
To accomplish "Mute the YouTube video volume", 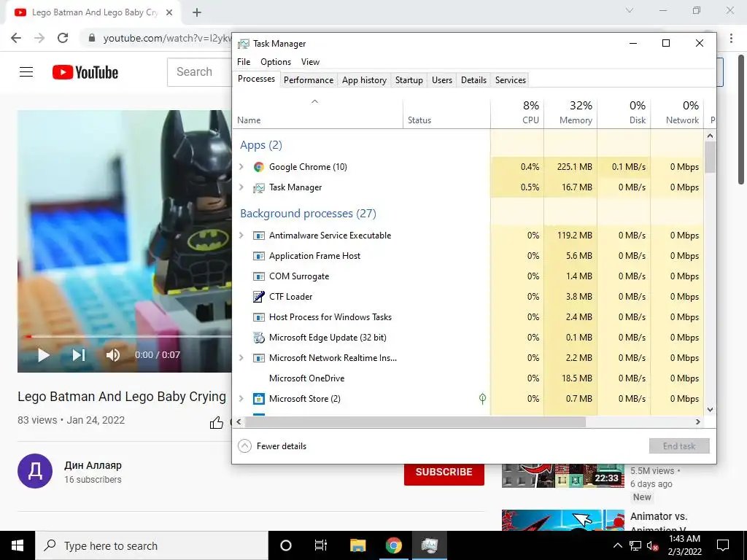I will pos(113,355).
